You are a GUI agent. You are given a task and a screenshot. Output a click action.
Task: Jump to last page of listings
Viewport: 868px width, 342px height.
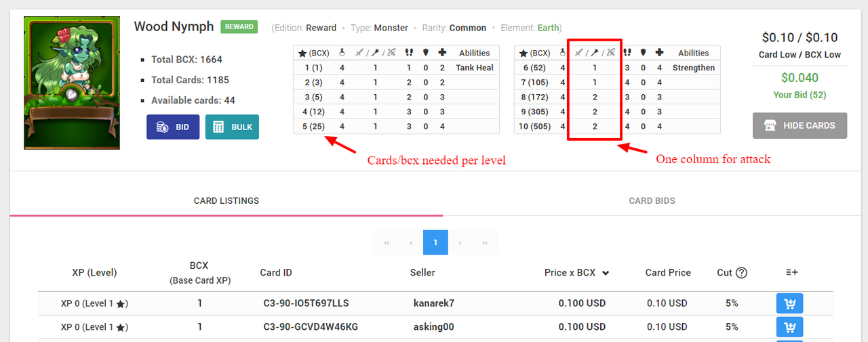[485, 242]
